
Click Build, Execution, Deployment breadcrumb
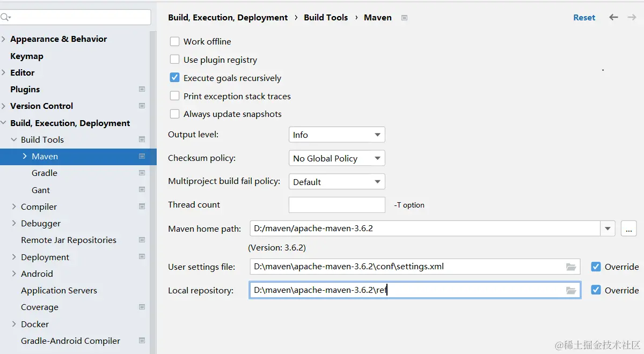point(228,17)
